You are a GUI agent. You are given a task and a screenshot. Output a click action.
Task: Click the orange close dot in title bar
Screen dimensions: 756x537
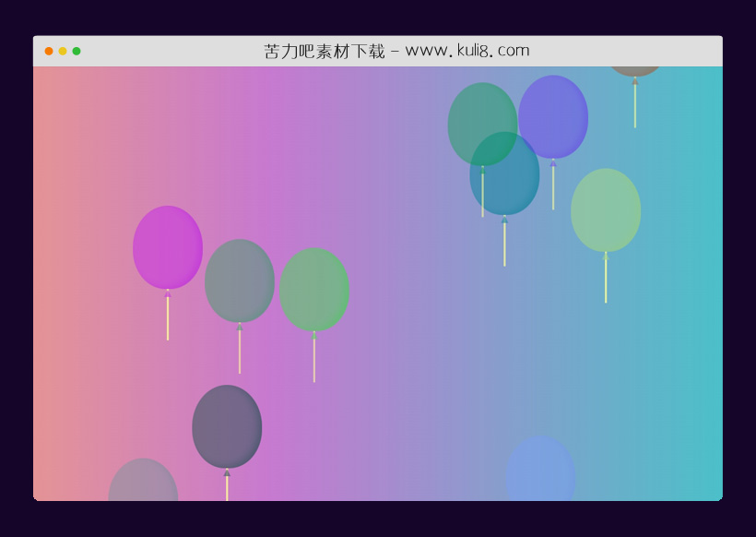(49, 51)
